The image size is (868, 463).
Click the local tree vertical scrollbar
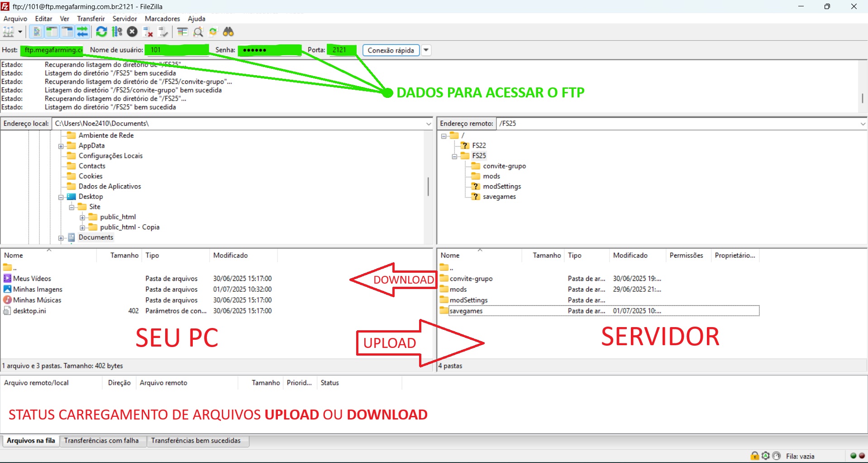pos(428,187)
